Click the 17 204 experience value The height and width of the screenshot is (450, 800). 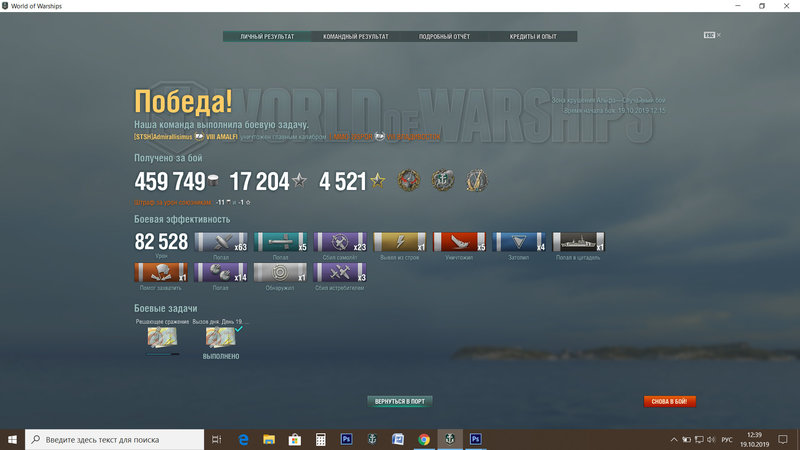point(259,182)
